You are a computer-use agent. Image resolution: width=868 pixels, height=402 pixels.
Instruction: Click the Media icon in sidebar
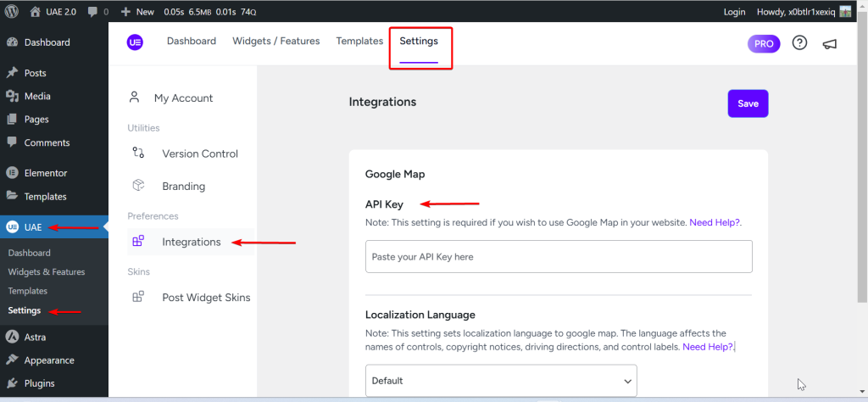pyautogui.click(x=12, y=97)
